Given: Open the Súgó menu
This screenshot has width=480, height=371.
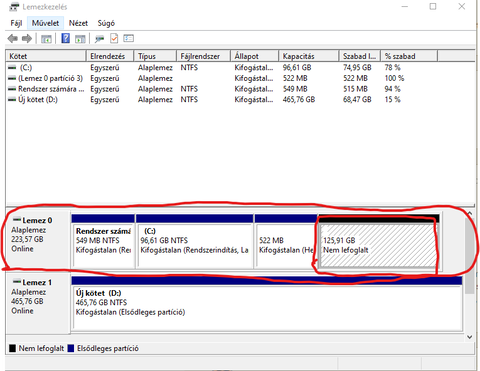Looking at the screenshot, I should click(106, 23).
